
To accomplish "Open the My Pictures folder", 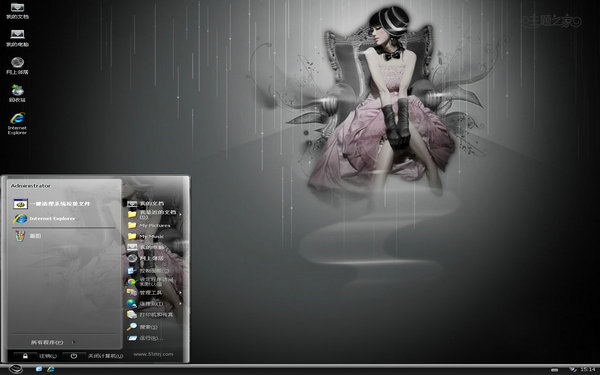I will pyautogui.click(x=149, y=225).
